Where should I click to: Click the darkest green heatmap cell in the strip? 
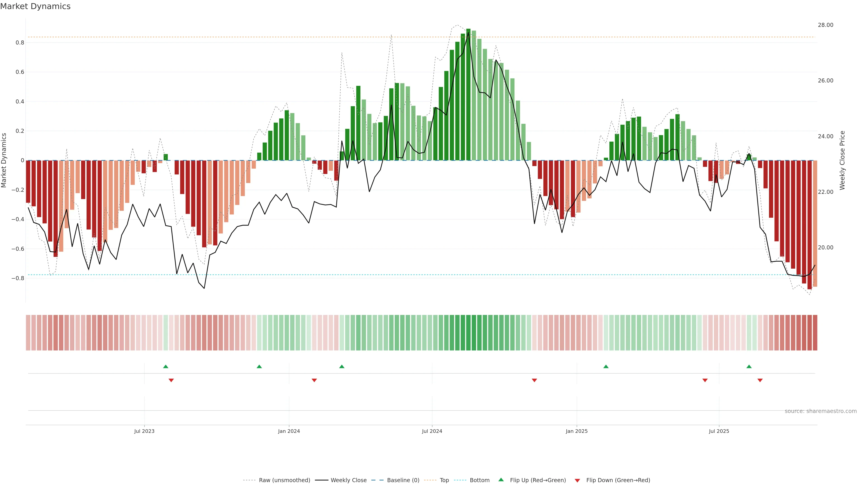[x=468, y=332]
